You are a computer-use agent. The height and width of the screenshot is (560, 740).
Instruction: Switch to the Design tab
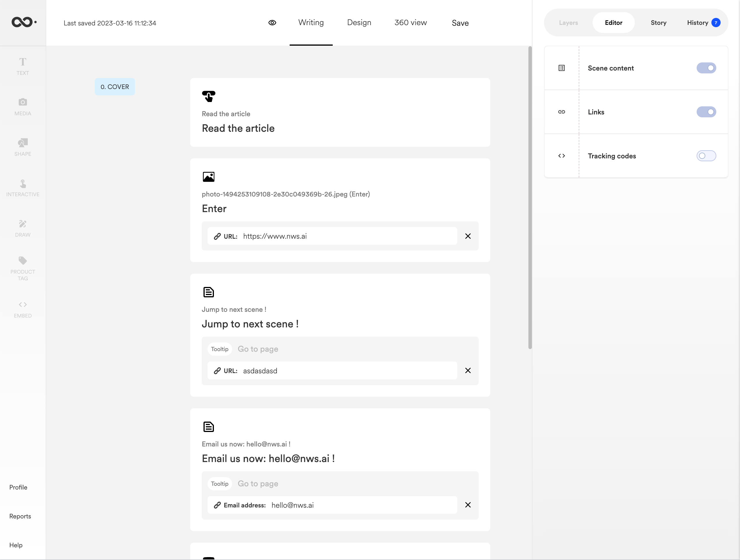[x=359, y=23]
